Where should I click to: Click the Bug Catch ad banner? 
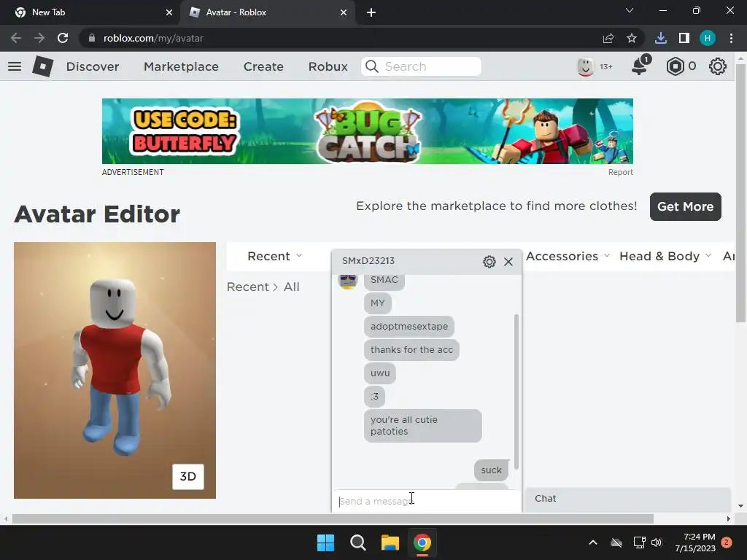(368, 131)
